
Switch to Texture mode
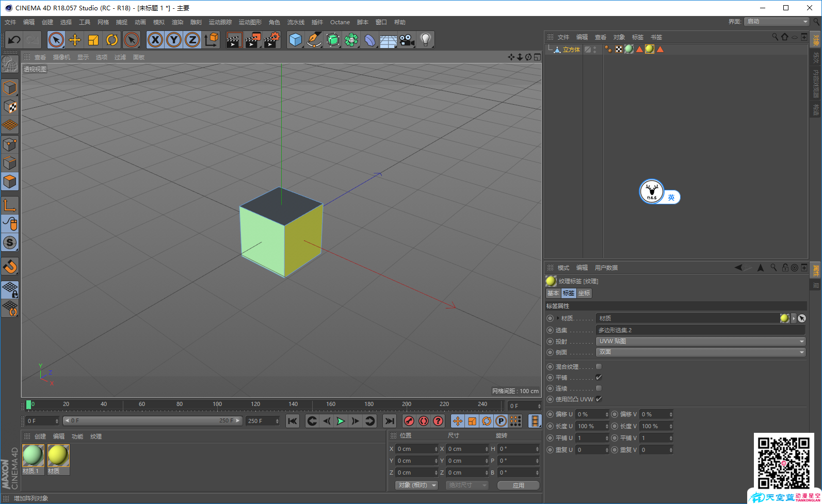pyautogui.click(x=10, y=107)
